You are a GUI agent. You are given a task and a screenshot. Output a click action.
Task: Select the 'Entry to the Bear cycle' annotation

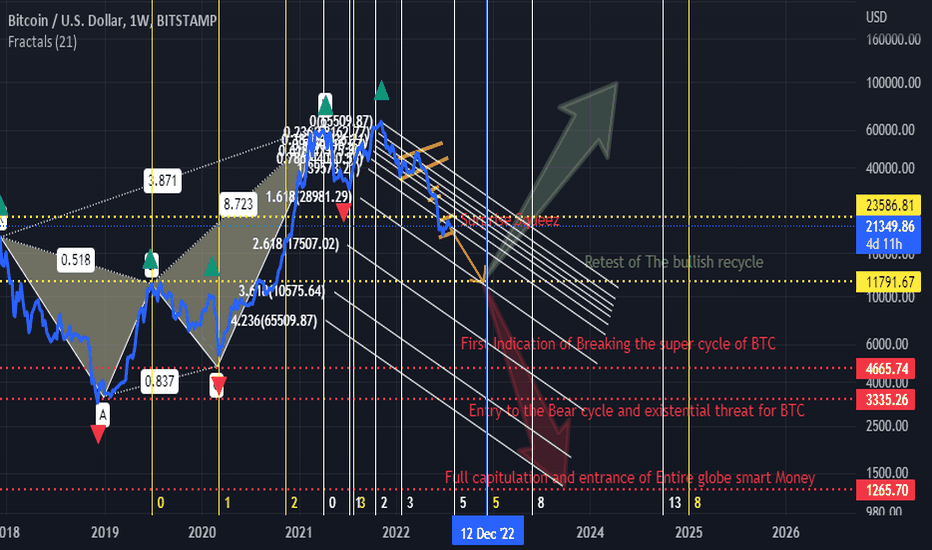637,411
